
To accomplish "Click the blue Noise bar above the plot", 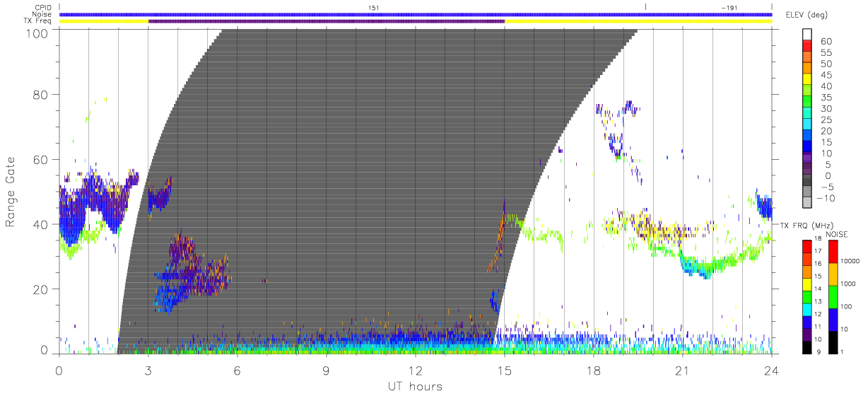I will [416, 14].
